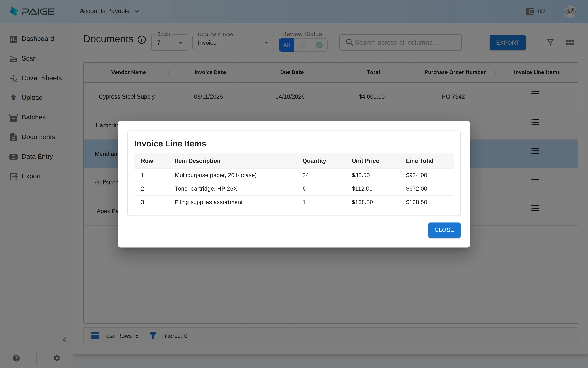The height and width of the screenshot is (368, 588).
Task: Open settings gear icon
Action: (57, 358)
